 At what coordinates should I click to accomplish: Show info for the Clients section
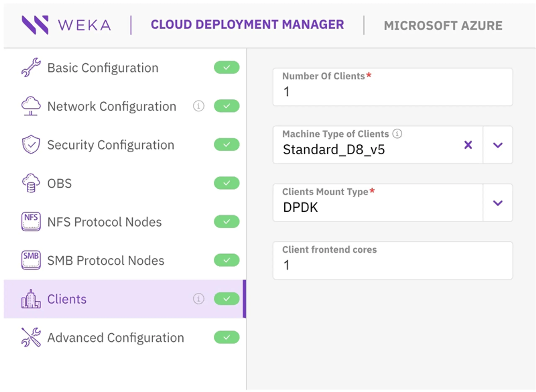pyautogui.click(x=199, y=299)
